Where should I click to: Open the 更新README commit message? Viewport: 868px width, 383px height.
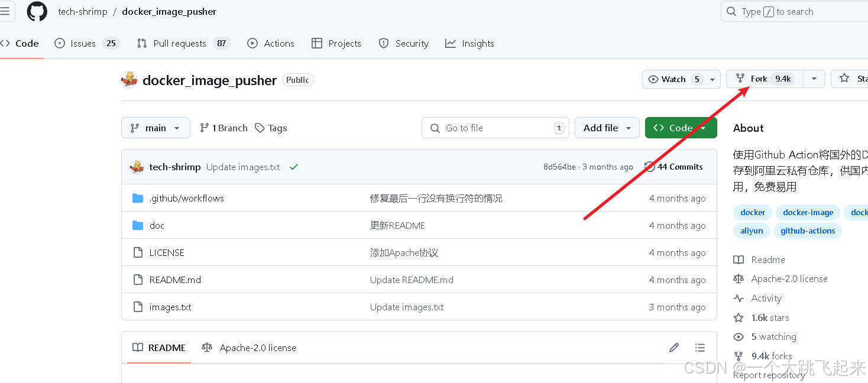tap(397, 226)
